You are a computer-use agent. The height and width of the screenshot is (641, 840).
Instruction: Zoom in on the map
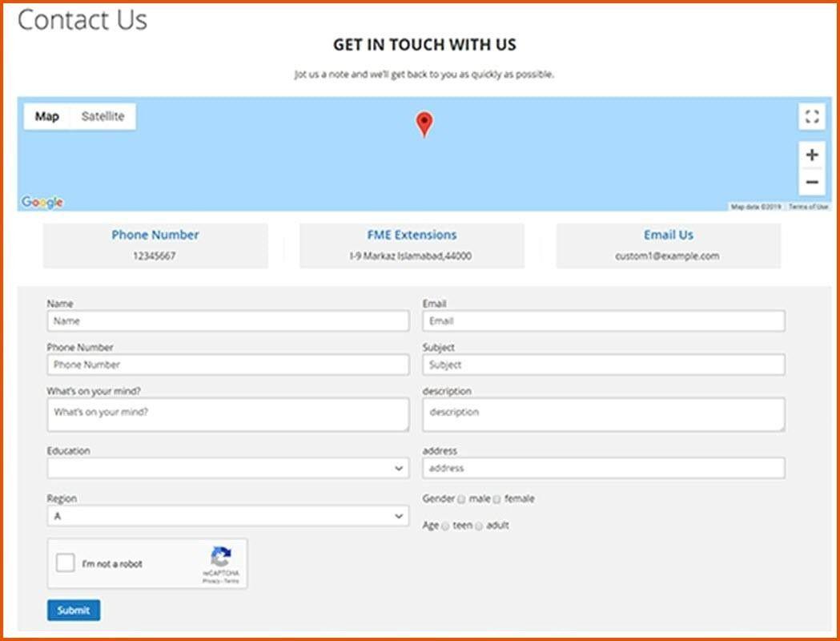tap(811, 155)
